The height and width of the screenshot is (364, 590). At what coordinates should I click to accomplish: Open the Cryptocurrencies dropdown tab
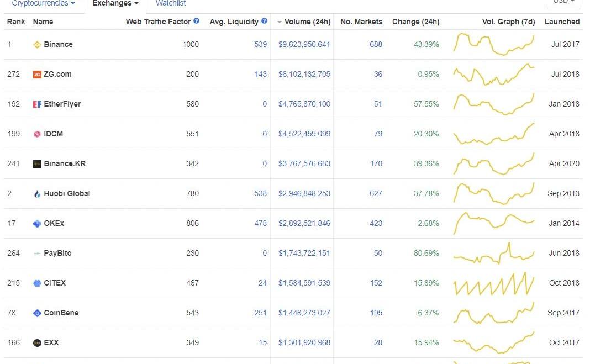[x=43, y=3]
